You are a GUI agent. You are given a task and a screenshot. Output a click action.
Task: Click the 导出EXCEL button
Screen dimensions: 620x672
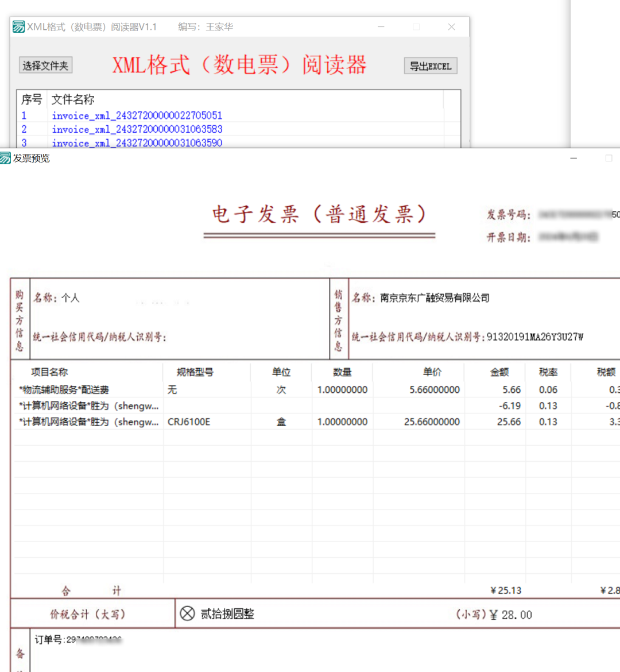431,66
